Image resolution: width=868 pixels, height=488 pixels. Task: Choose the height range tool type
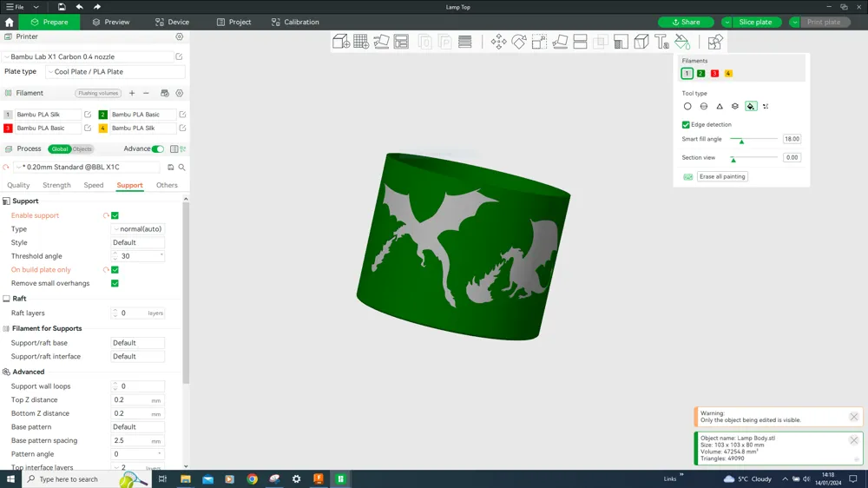[x=735, y=106]
